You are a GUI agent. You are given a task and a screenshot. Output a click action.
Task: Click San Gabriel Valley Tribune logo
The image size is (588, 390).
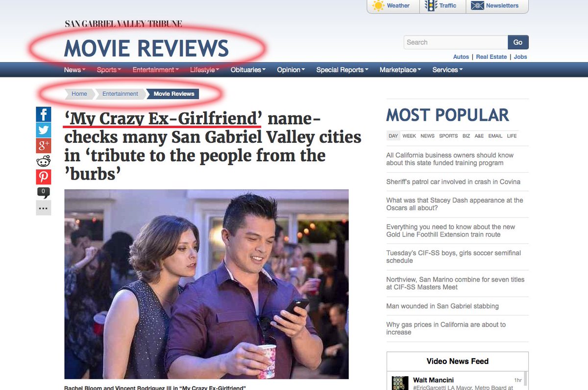pos(123,24)
